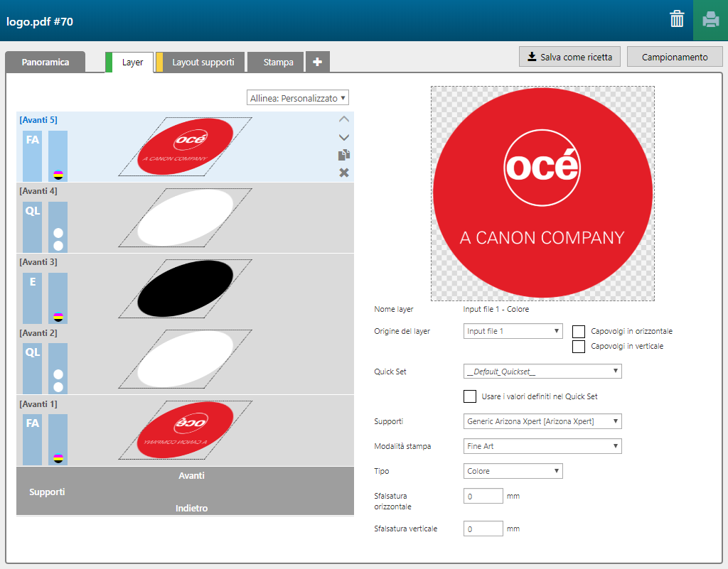The width and height of the screenshot is (728, 569).
Task: Switch to the Layout supporti tab
Action: (x=200, y=62)
